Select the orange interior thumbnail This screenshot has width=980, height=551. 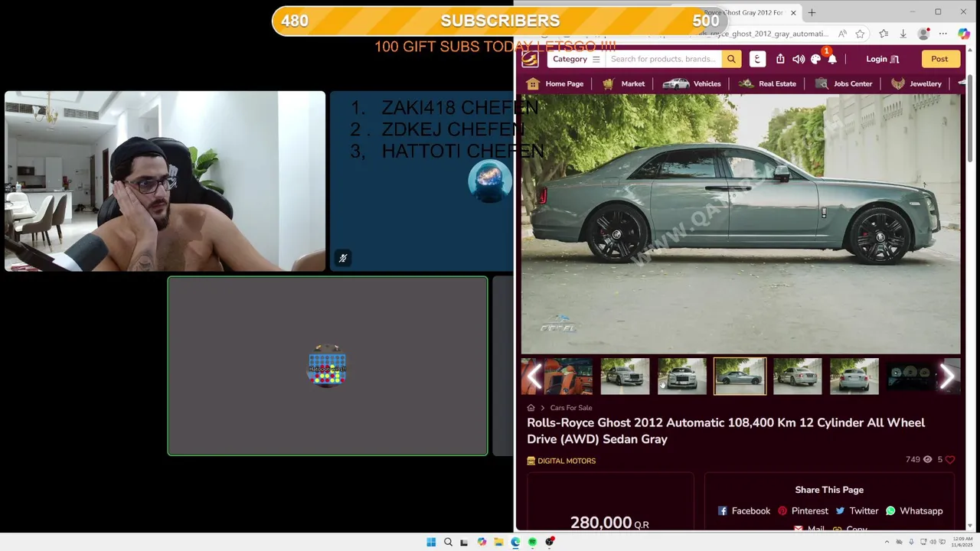coord(568,376)
